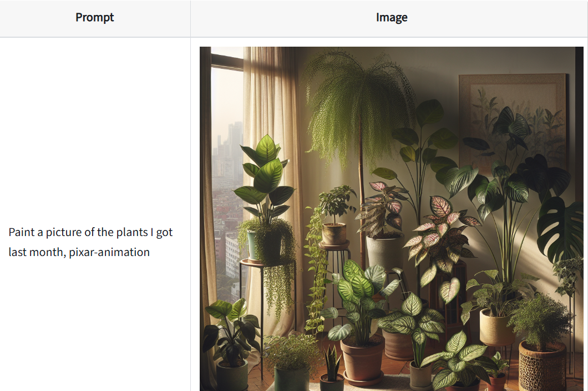The image size is (588, 391).
Task: Click the trailing vine hanging in center
Action: tap(316, 270)
